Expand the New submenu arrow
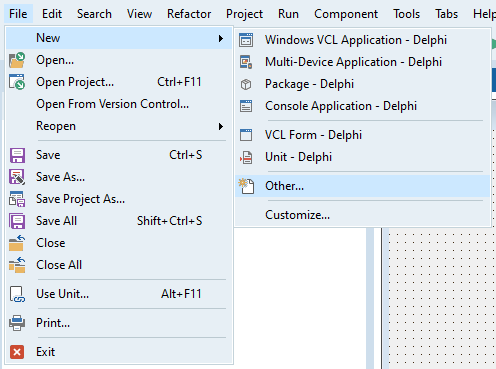 [221, 38]
